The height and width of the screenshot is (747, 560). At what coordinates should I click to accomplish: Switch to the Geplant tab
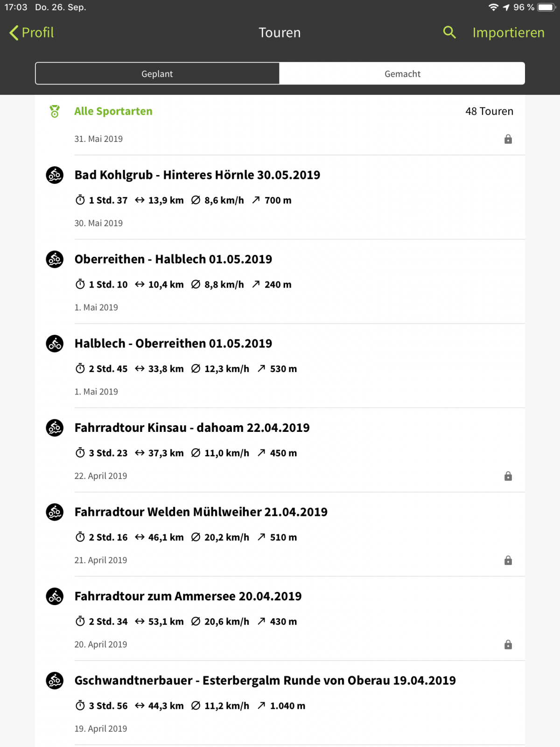[157, 74]
